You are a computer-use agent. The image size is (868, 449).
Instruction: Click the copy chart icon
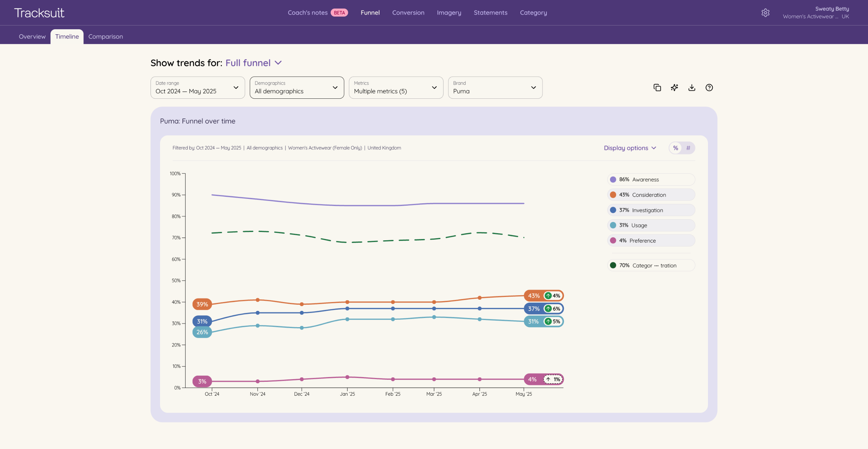coord(657,88)
